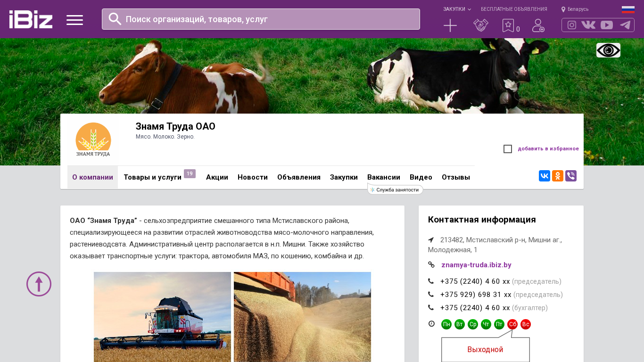This screenshot has width=644, height=362.
Task: Open the favorites bookmark star icon
Action: tap(508, 25)
